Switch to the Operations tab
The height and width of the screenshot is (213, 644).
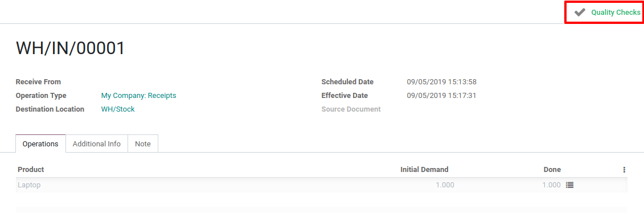pos(40,144)
